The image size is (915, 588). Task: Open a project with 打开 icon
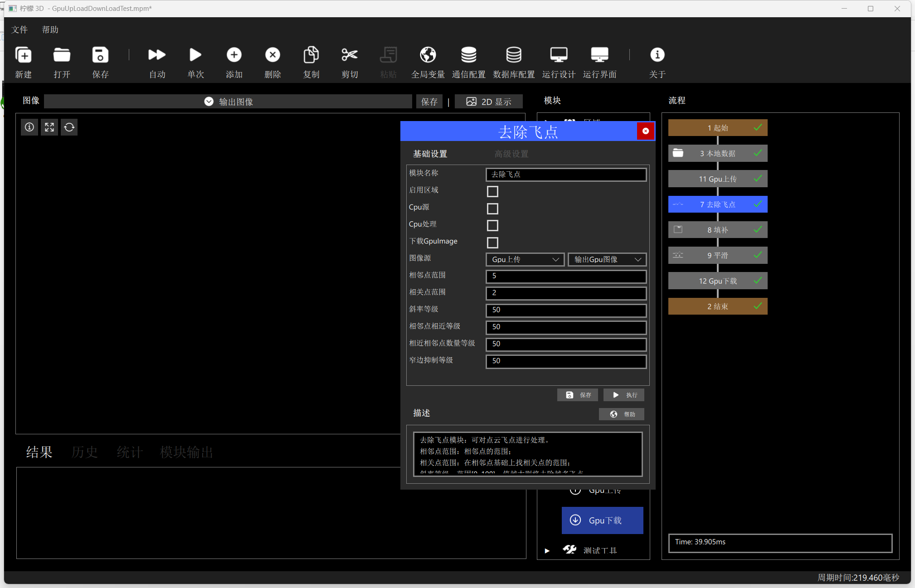coord(62,55)
